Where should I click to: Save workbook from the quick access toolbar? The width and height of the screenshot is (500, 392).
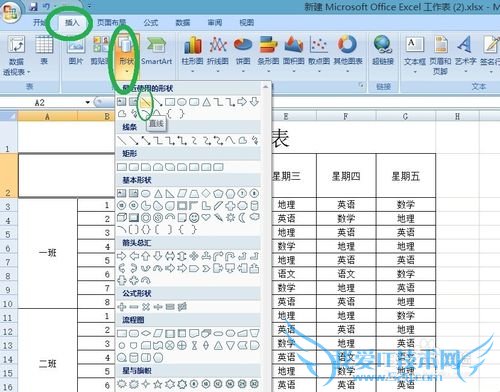[x=34, y=6]
